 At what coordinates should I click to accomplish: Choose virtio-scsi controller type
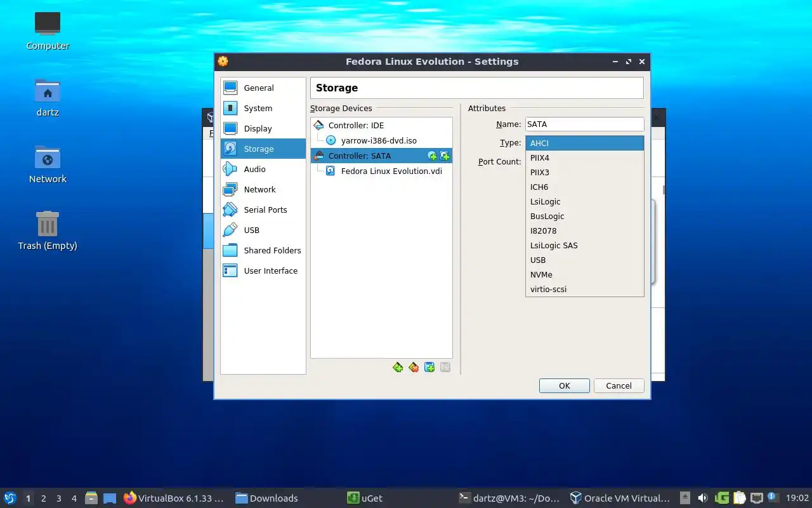pos(585,289)
